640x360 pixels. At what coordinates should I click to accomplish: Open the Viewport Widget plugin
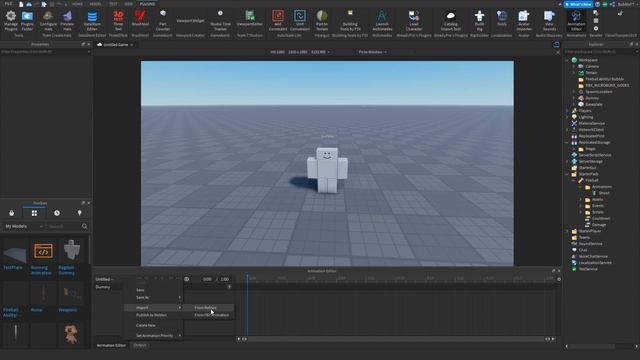(190, 20)
